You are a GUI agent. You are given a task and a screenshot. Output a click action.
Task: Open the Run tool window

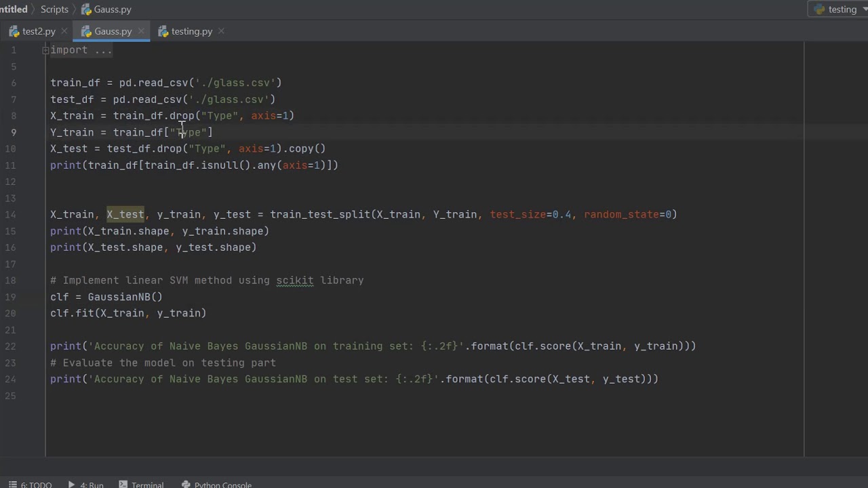85,485
